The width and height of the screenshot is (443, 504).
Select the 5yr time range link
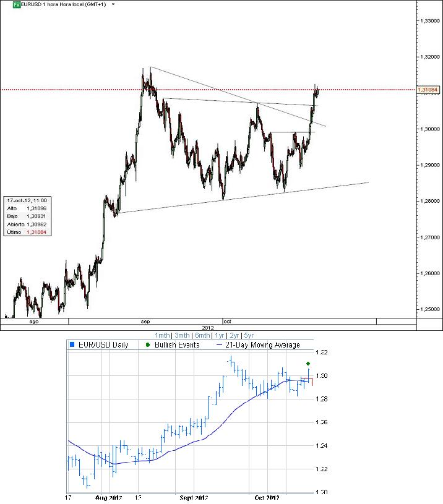[x=249, y=335]
